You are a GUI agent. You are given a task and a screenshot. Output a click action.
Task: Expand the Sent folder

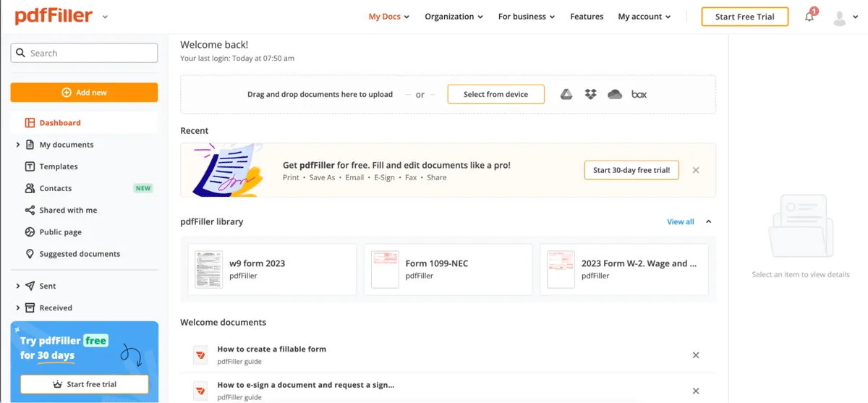[x=18, y=286]
